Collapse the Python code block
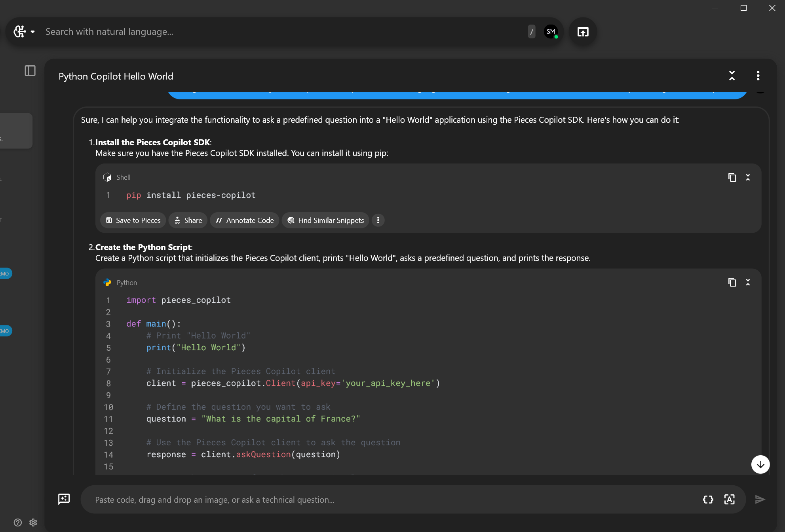Image resolution: width=785 pixels, height=532 pixels. coord(748,282)
